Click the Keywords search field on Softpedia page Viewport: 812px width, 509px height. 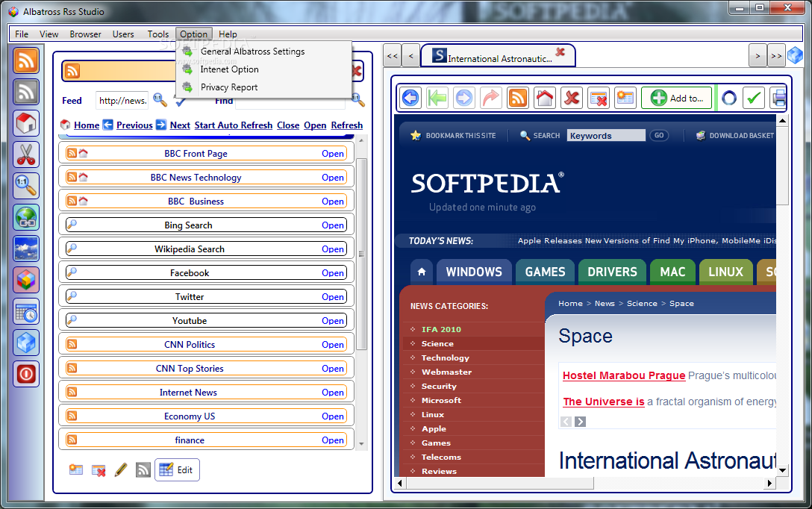point(606,136)
